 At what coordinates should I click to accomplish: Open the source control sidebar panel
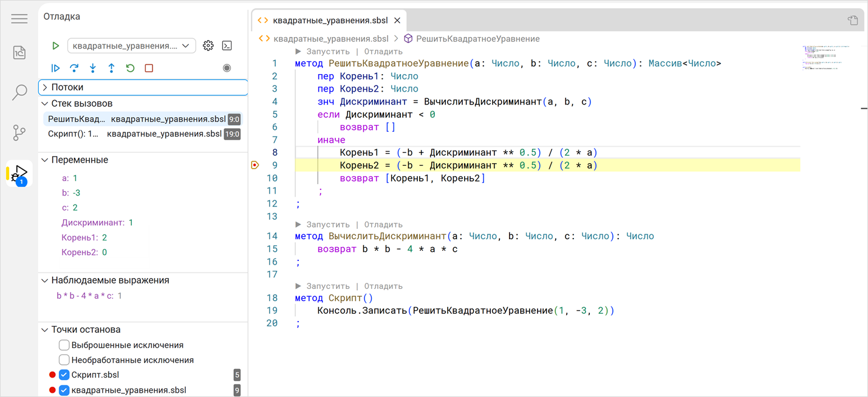[19, 132]
